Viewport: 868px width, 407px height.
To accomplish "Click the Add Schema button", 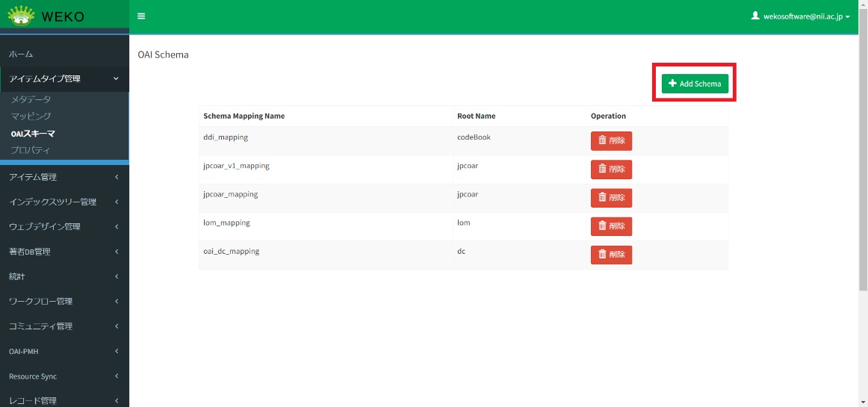I will click(x=695, y=84).
